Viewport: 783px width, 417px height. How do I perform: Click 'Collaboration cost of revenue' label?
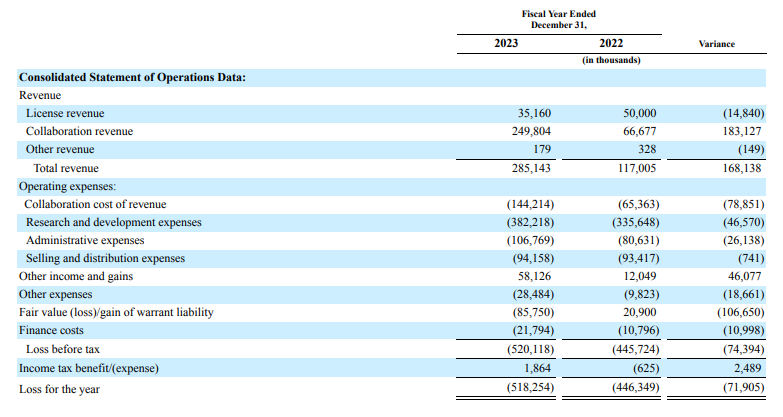click(95, 204)
